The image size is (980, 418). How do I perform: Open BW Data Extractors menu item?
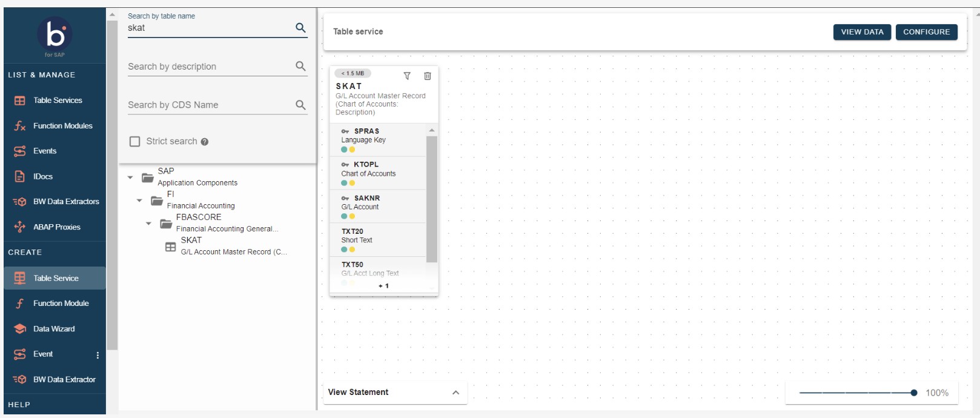pyautogui.click(x=65, y=202)
